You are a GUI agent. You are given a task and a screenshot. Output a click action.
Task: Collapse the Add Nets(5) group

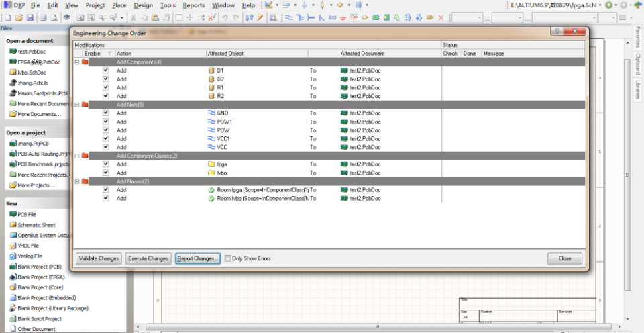pyautogui.click(x=76, y=105)
